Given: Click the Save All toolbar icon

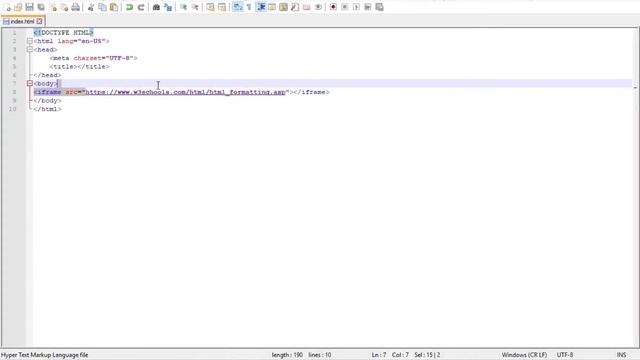Looking at the screenshot, I should [x=41, y=7].
